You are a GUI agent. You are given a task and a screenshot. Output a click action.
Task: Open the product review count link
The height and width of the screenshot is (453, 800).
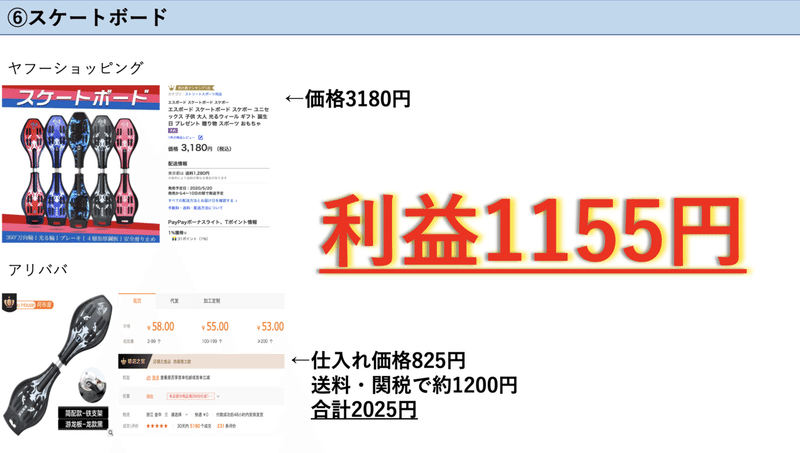click(182, 138)
